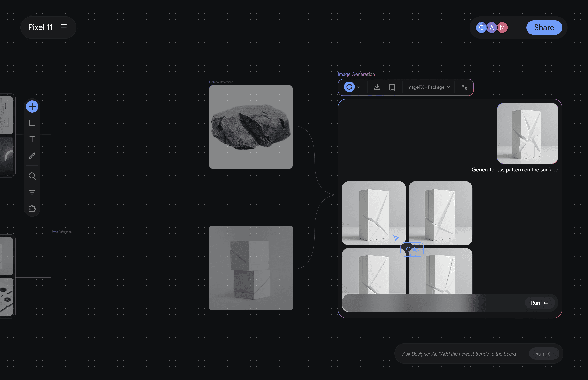Click the filter lines icon

32,192
